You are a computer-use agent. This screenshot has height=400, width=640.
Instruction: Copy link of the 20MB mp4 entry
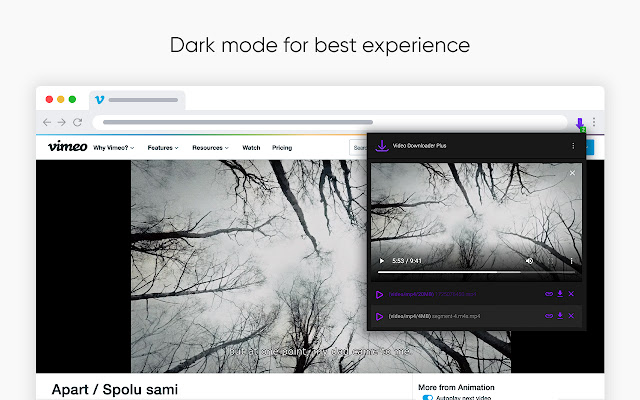[549, 294]
